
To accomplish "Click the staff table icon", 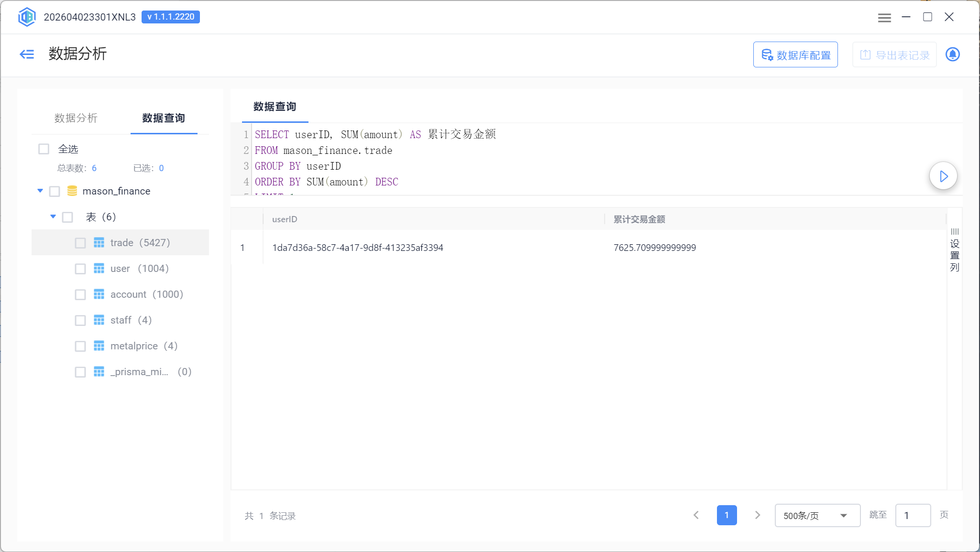I will pyautogui.click(x=99, y=320).
